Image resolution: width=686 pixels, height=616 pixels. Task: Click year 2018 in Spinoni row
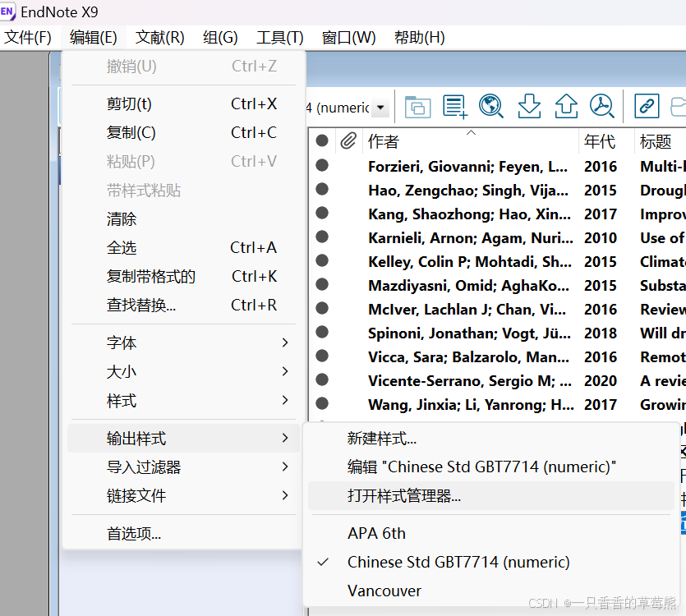point(601,333)
